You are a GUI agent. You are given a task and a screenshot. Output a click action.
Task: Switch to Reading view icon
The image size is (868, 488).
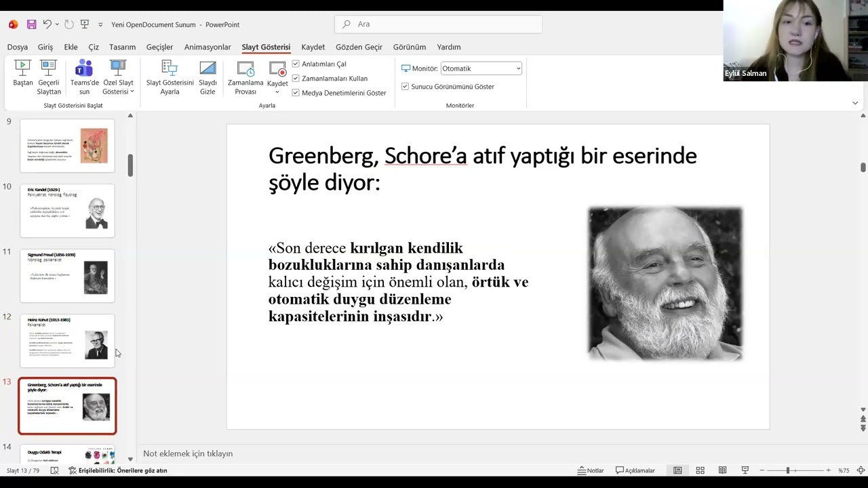click(722, 470)
